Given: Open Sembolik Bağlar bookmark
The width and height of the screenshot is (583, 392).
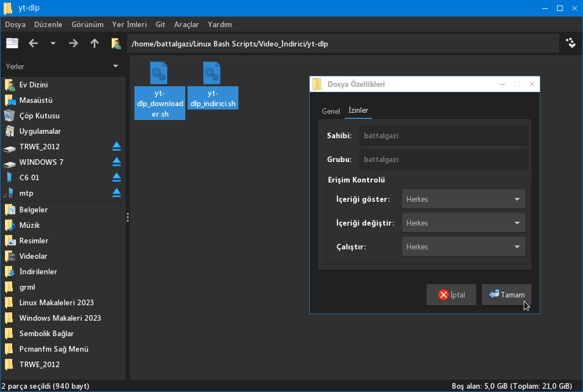Looking at the screenshot, I should click(x=63, y=334).
